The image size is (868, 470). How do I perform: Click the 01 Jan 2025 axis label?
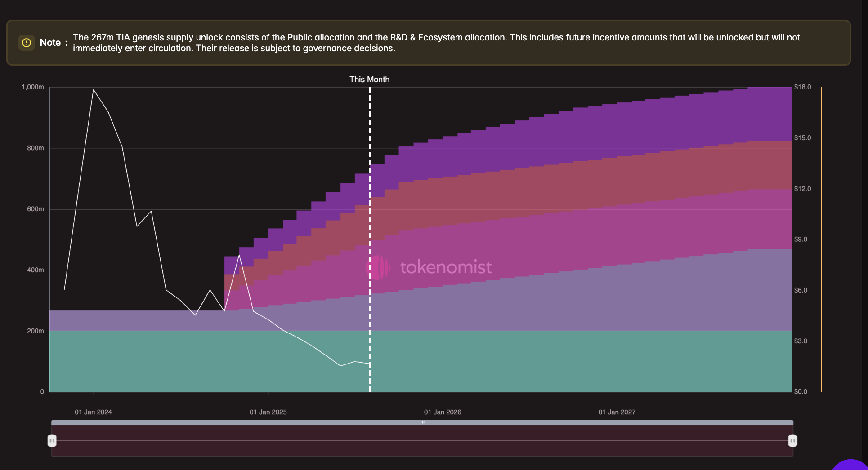(x=268, y=412)
